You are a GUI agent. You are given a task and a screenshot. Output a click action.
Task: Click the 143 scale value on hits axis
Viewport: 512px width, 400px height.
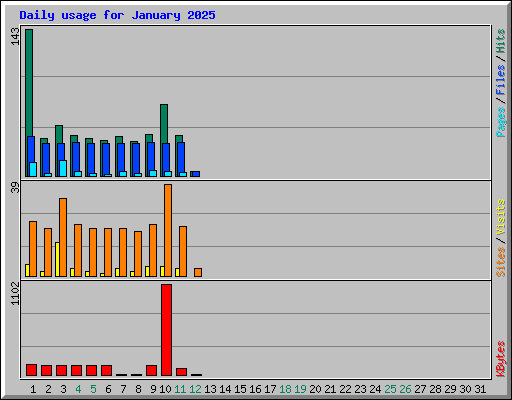[x=15, y=36]
